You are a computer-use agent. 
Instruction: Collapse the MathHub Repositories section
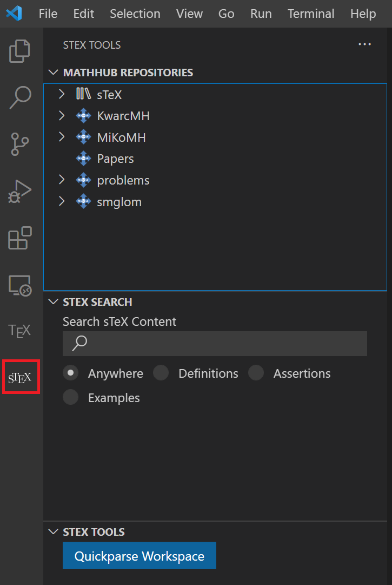click(53, 73)
